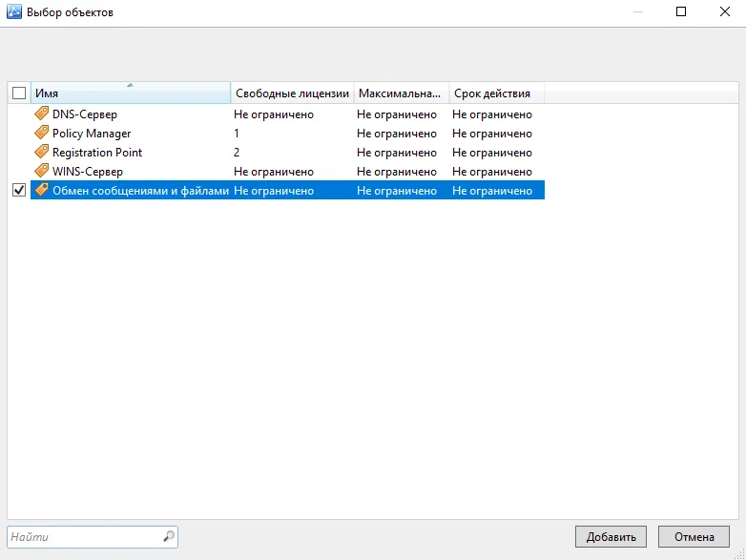Click the Обмен сообщениями и файлами tag icon
The image size is (746, 560).
[x=42, y=189]
